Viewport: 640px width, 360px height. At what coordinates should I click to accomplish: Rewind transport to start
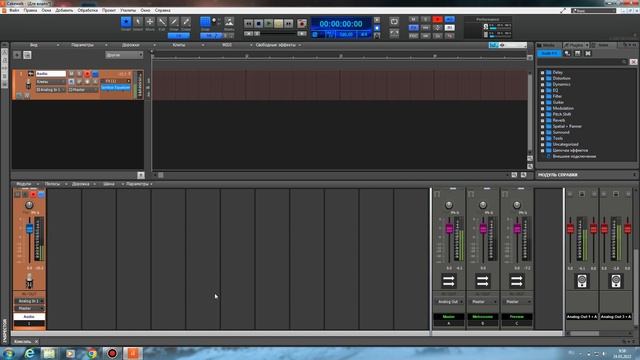click(x=249, y=24)
